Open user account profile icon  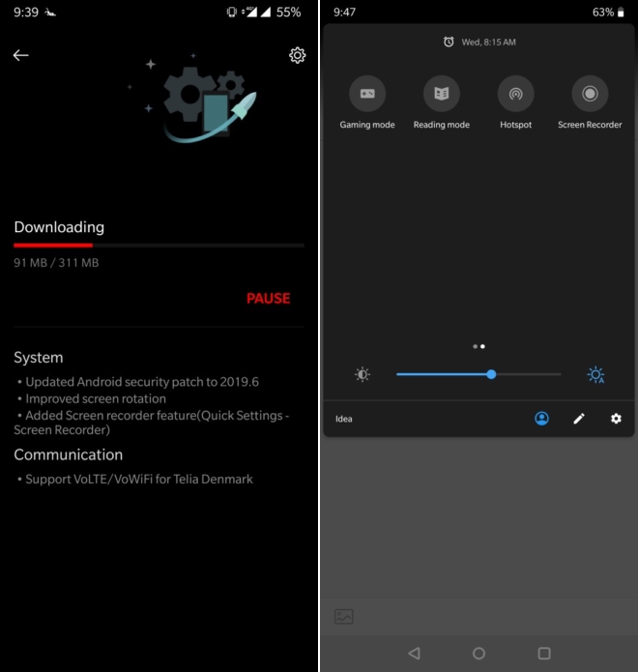pyautogui.click(x=541, y=419)
